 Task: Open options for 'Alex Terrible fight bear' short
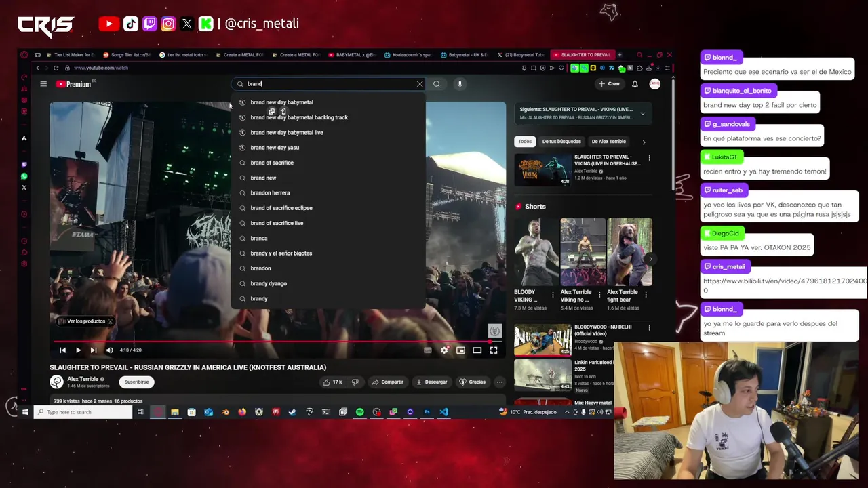[x=646, y=295]
